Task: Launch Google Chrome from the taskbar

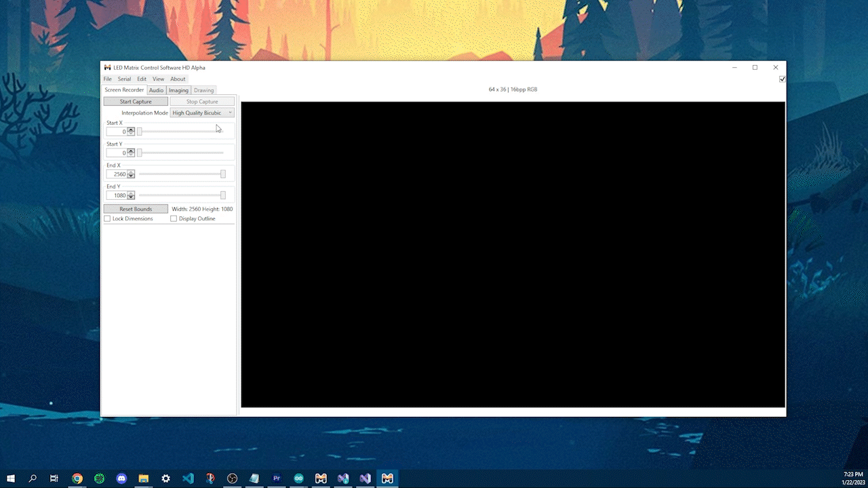Action: click(77, 479)
